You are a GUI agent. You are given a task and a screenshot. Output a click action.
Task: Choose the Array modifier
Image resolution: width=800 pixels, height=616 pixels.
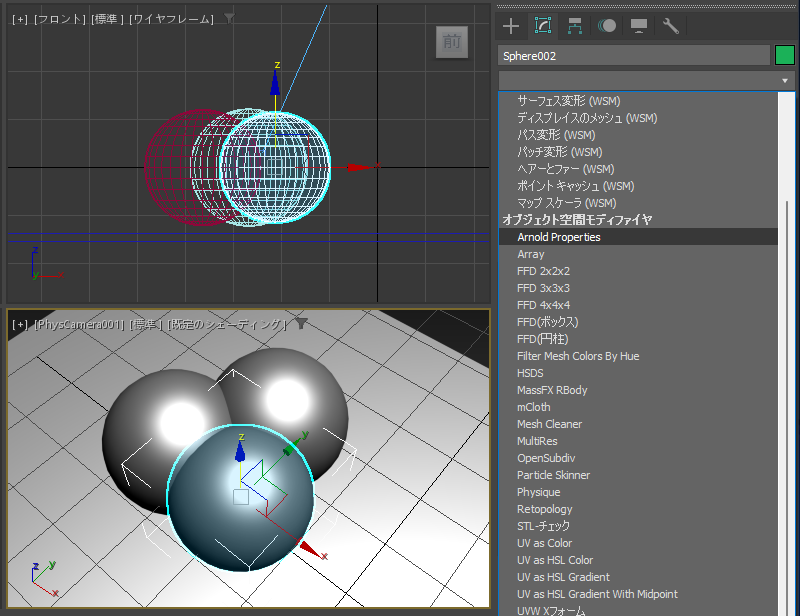click(638, 254)
